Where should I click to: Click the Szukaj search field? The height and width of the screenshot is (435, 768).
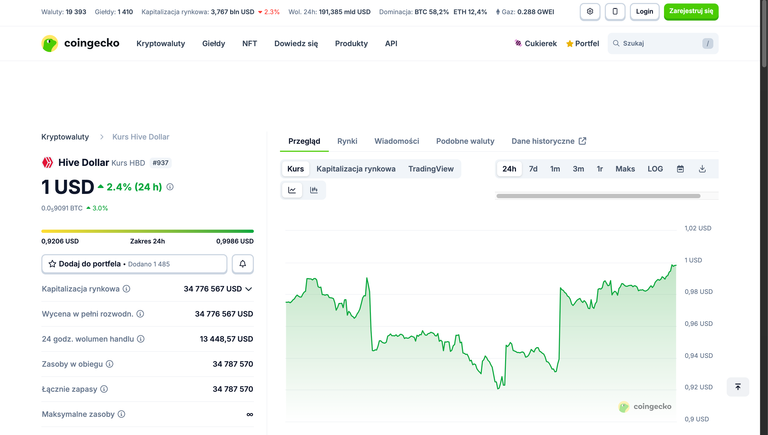click(660, 44)
